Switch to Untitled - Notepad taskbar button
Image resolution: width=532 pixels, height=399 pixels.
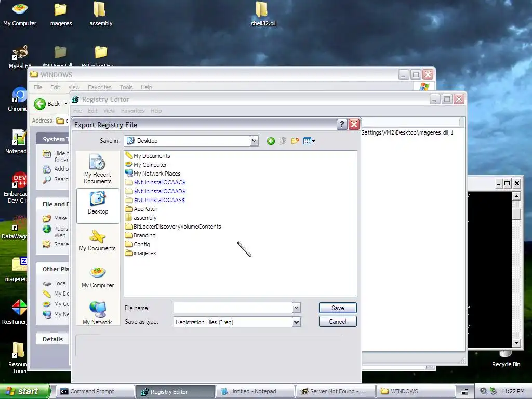[x=255, y=392]
